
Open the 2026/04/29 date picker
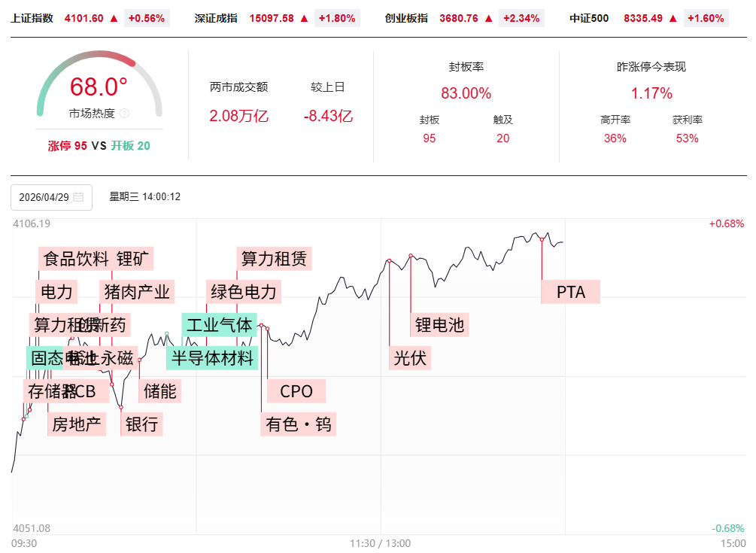pos(51,197)
